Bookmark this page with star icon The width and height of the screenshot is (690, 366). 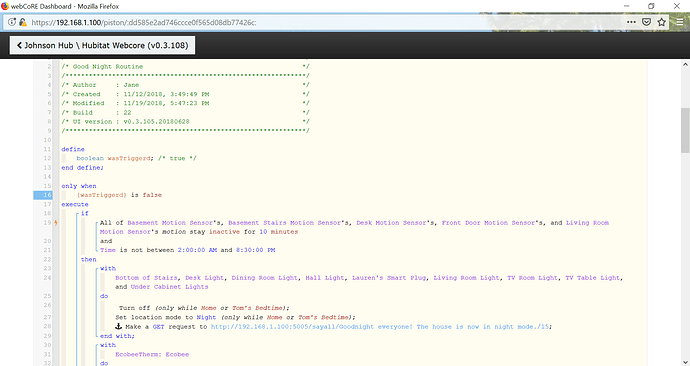(x=661, y=22)
